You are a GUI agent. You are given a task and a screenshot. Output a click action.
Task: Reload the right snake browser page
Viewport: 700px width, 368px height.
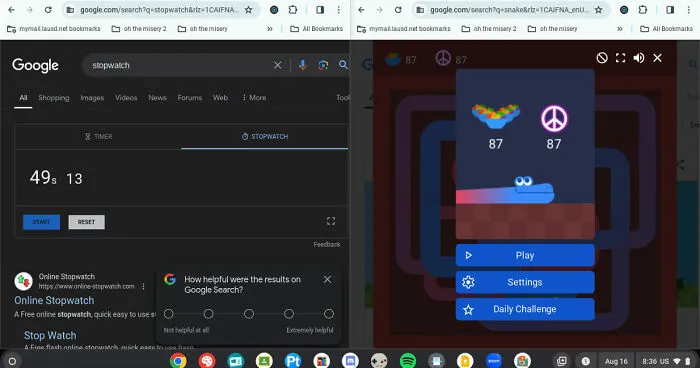click(x=398, y=9)
